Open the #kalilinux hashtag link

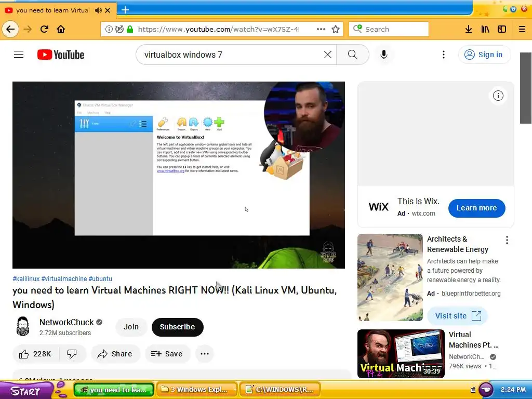26,279
